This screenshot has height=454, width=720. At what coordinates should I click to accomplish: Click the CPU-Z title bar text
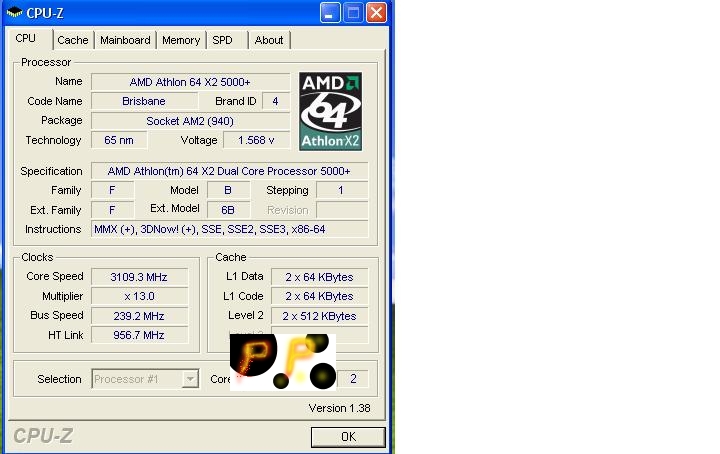(45, 13)
